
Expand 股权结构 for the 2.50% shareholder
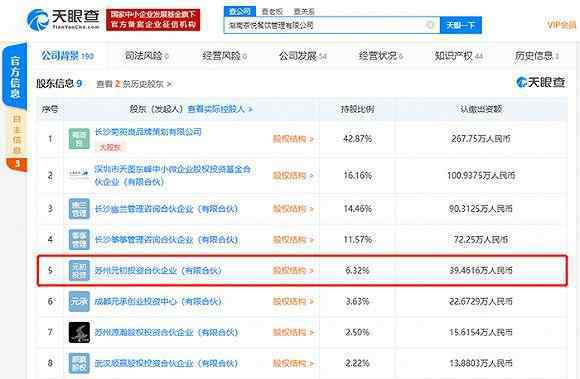click(293, 332)
